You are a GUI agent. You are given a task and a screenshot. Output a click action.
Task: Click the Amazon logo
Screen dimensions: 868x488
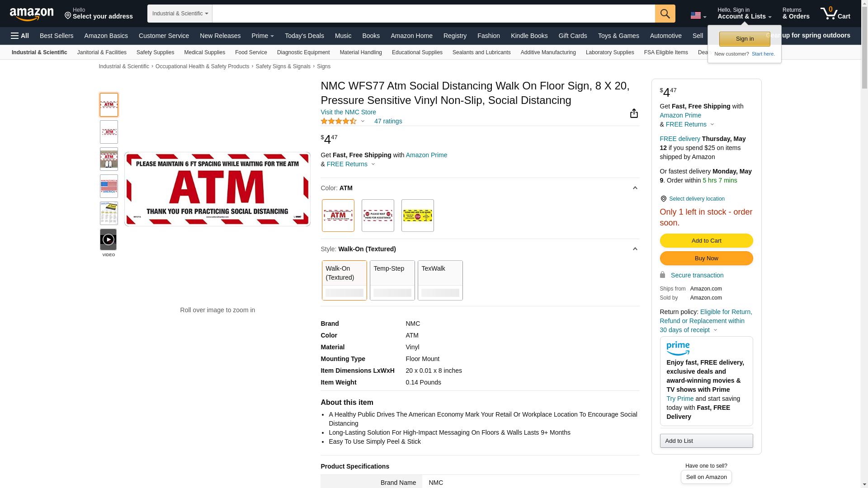click(32, 14)
